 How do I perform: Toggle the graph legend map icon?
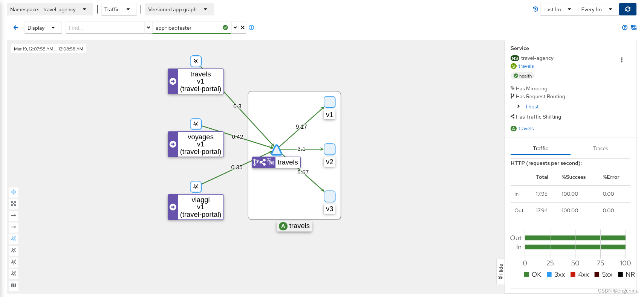[x=14, y=285]
